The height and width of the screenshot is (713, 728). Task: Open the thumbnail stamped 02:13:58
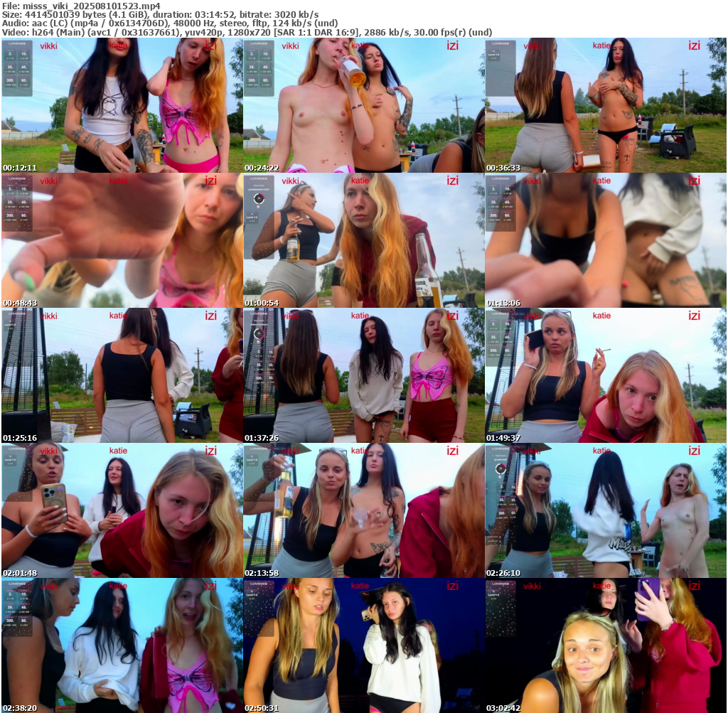point(364,510)
